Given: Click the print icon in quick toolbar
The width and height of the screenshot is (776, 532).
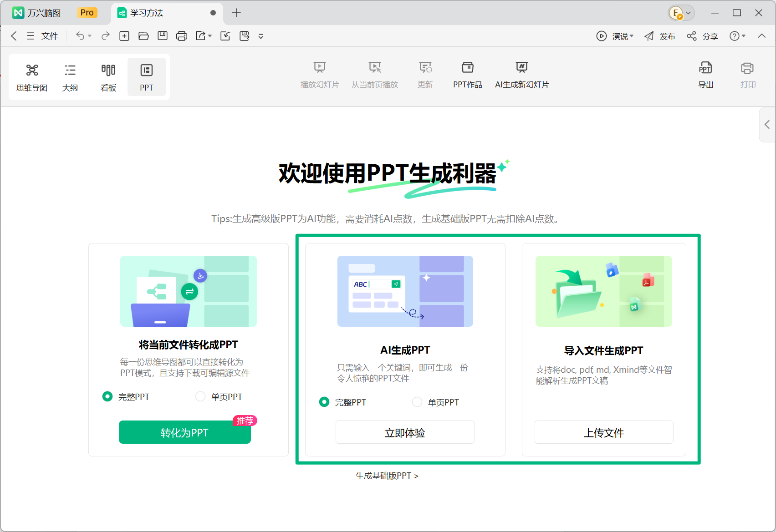Looking at the screenshot, I should pos(182,36).
